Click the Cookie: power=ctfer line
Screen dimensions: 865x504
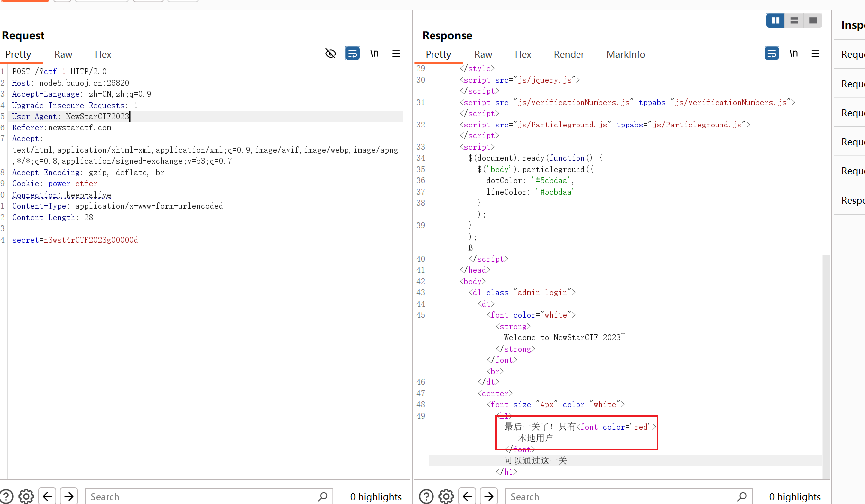[x=55, y=184]
